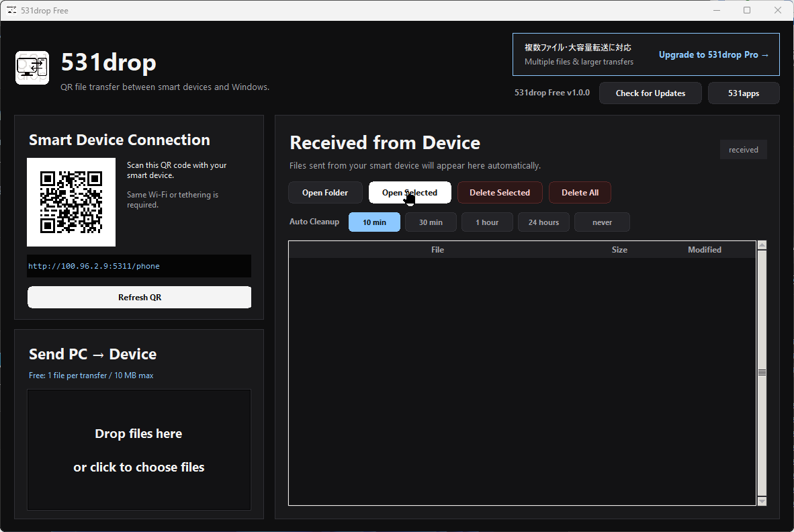The height and width of the screenshot is (532, 794).
Task: Click the Multiple files & larger transfers text
Action: (x=579, y=62)
